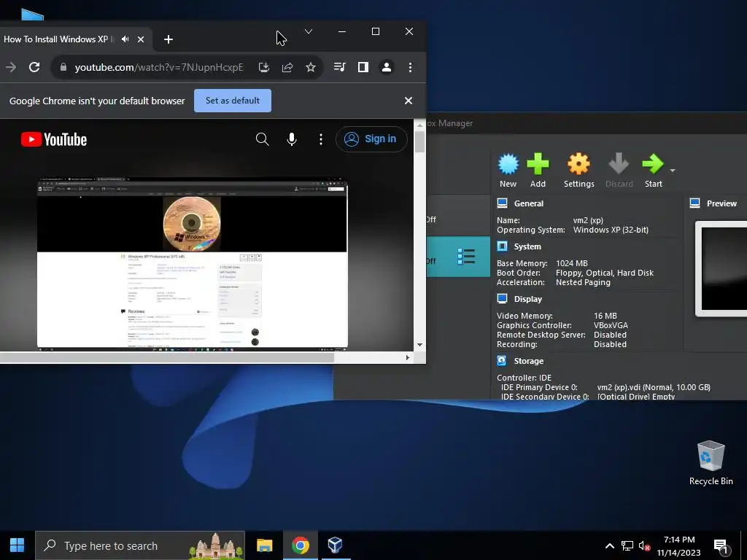The image size is (747, 560).
Task: Click the muted volume tray icon
Action: (x=645, y=545)
